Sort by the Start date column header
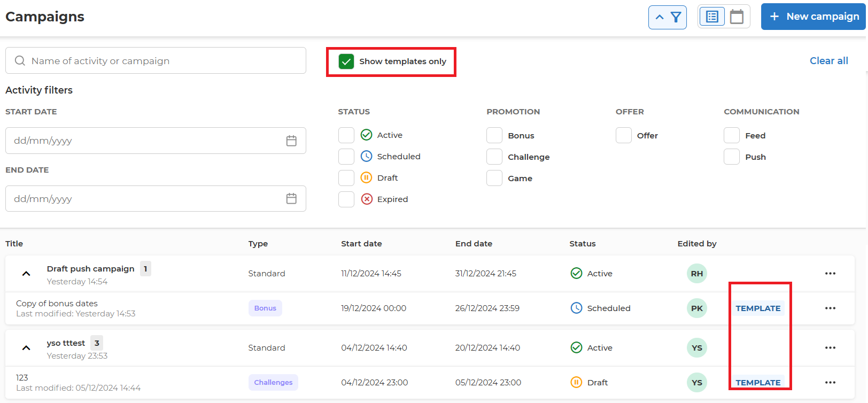The height and width of the screenshot is (403, 868). pos(362,244)
